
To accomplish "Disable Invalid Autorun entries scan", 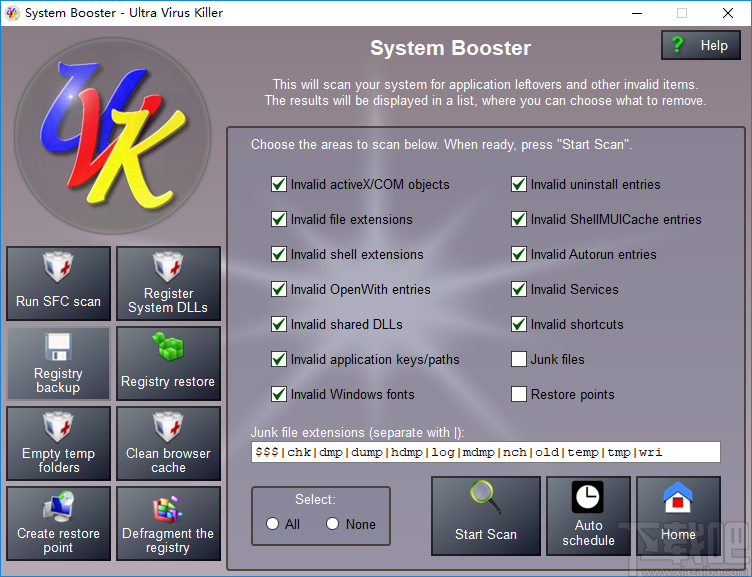I will (518, 254).
